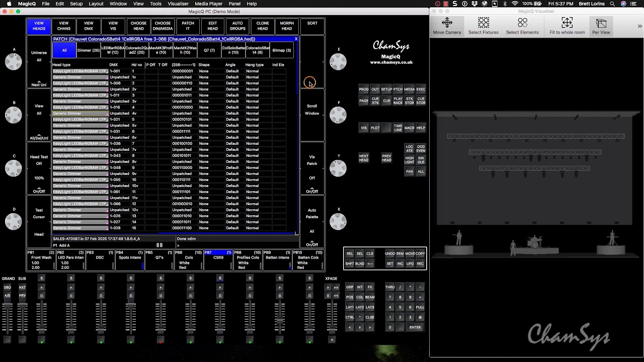
Task: Click encoder wheel Y beside Vis Patch
Action: (338, 168)
